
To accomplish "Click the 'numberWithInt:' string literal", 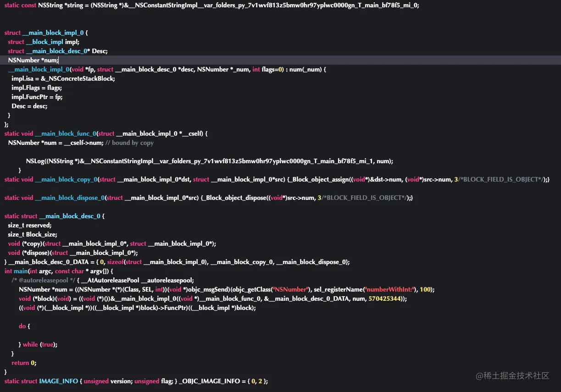I will (389, 289).
